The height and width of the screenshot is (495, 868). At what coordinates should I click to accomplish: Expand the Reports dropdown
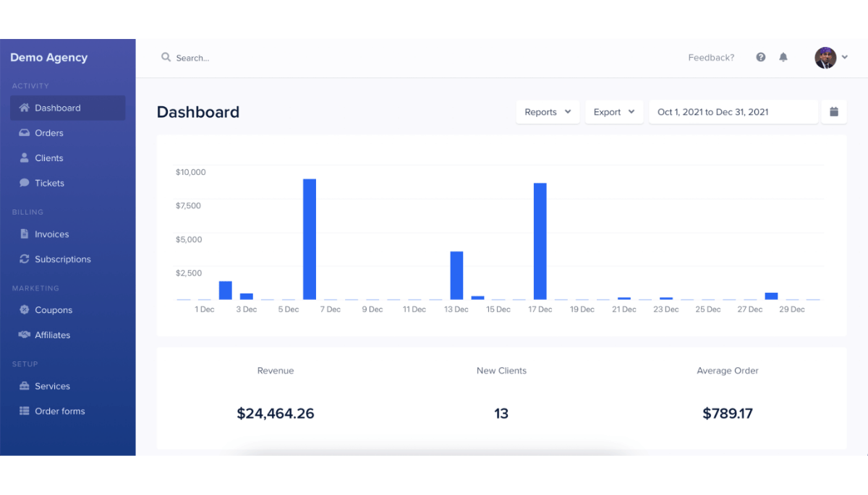tap(548, 112)
